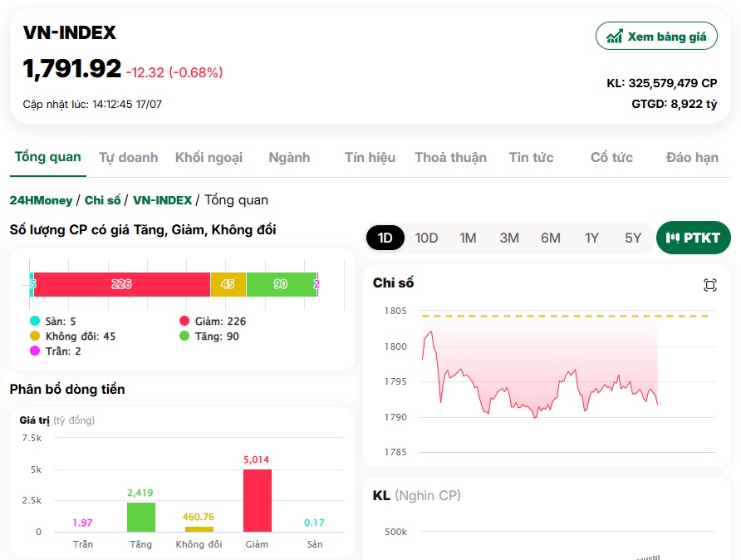Switch to the Khối ngoại tab
Screen dimensions: 741x560
tap(209, 157)
